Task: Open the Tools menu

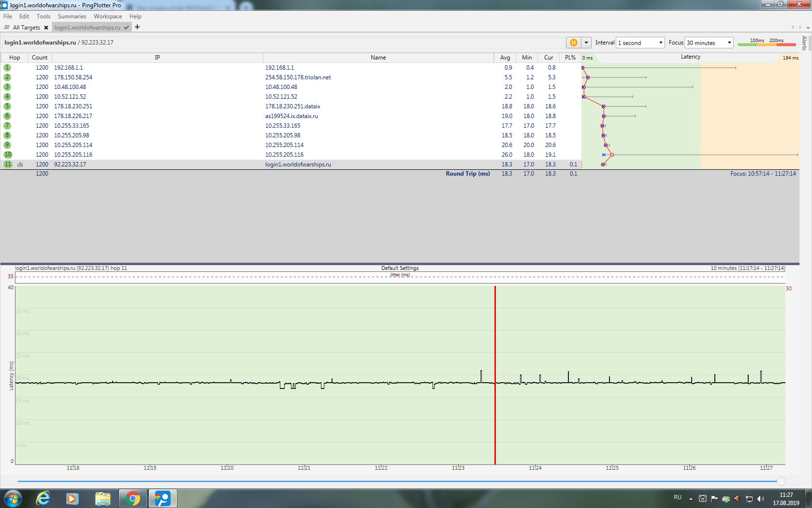Action: point(43,16)
